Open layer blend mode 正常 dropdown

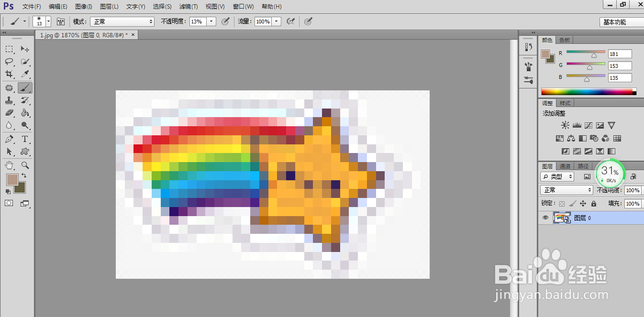567,190
